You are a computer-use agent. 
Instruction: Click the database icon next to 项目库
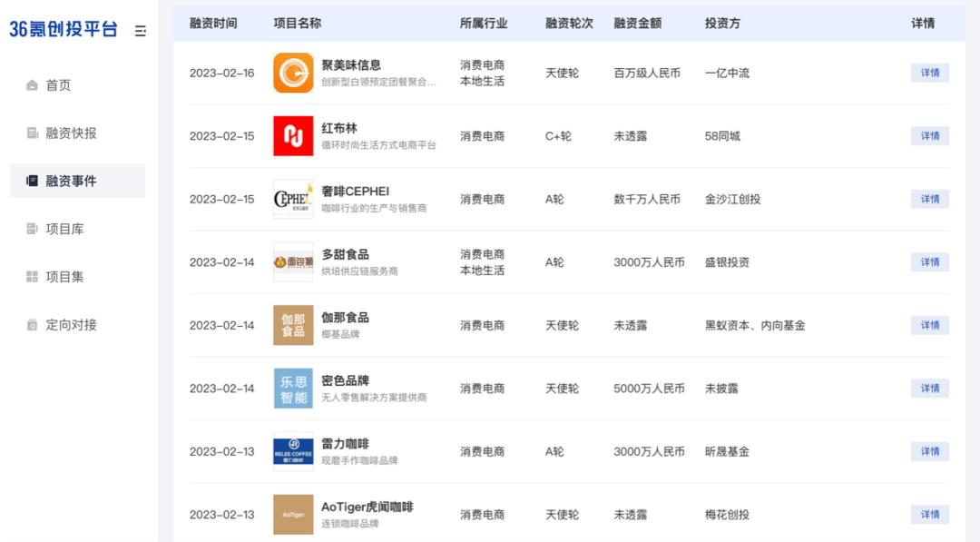[32, 229]
